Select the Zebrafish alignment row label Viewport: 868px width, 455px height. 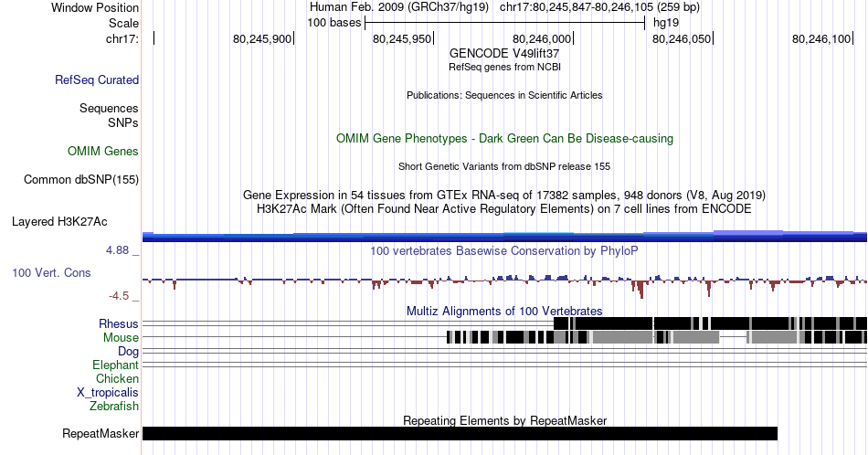[114, 406]
